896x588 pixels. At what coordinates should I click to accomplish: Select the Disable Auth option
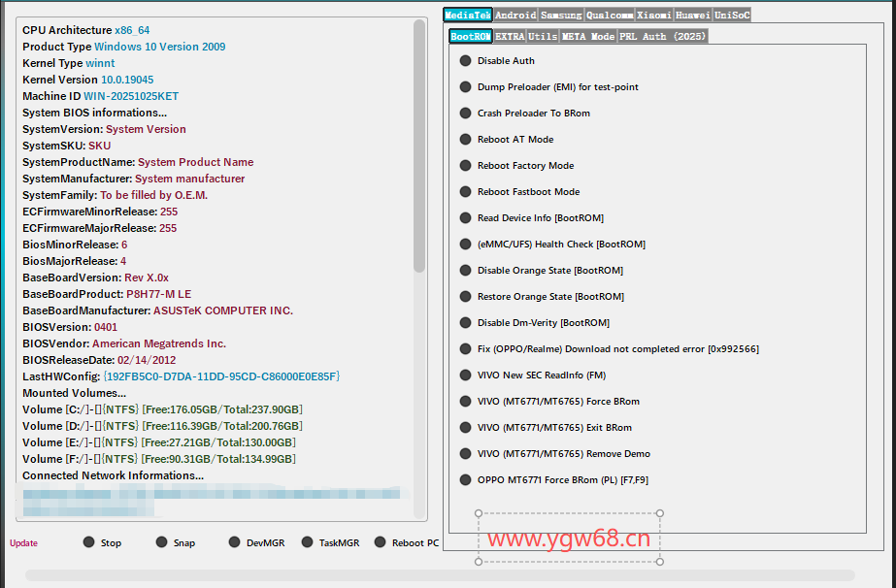(x=497, y=60)
